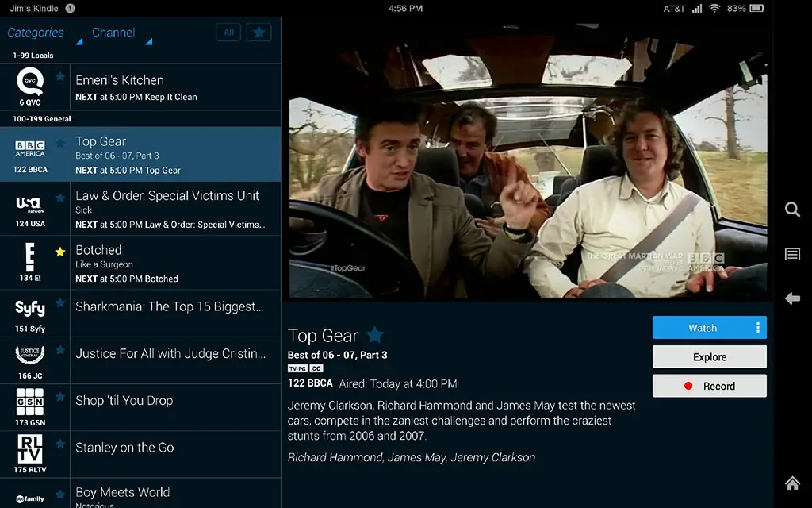The image size is (812, 508).
Task: Tap the TV-PG rating badge
Action: [x=298, y=368]
